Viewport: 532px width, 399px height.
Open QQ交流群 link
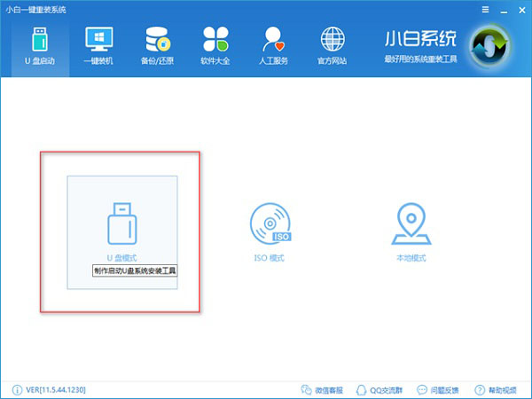tap(379, 390)
